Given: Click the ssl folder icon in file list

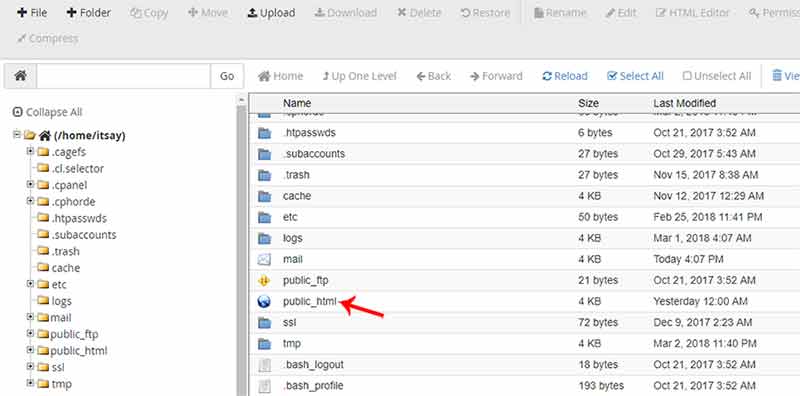Looking at the screenshot, I should tap(264, 323).
